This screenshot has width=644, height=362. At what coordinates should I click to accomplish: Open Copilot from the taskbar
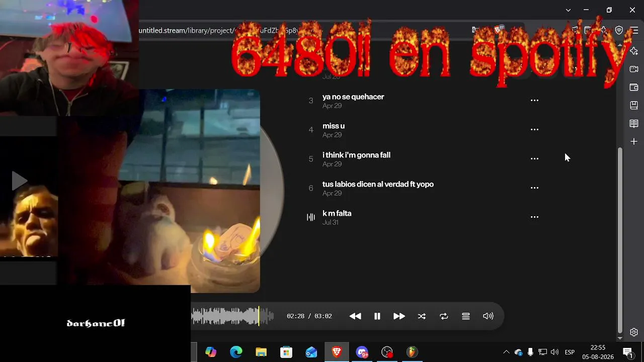click(x=211, y=352)
